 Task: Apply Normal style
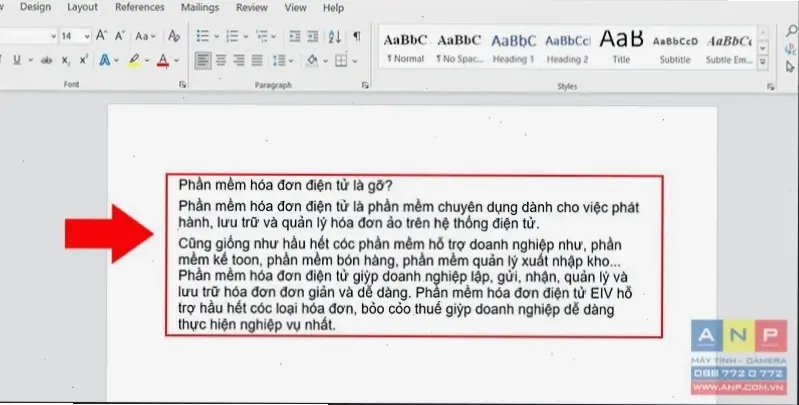(405, 48)
